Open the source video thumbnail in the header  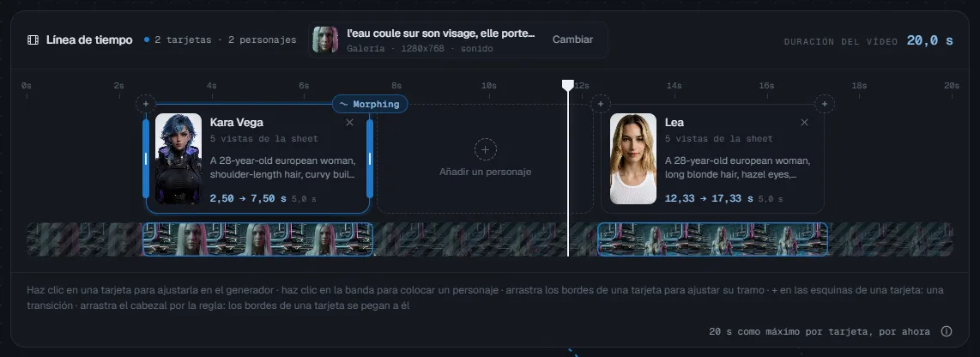point(325,39)
